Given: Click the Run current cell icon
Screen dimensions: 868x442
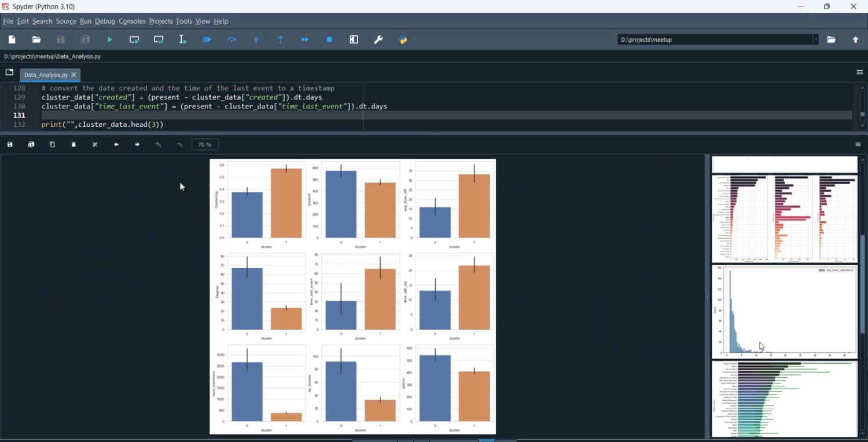Looking at the screenshot, I should [x=134, y=40].
